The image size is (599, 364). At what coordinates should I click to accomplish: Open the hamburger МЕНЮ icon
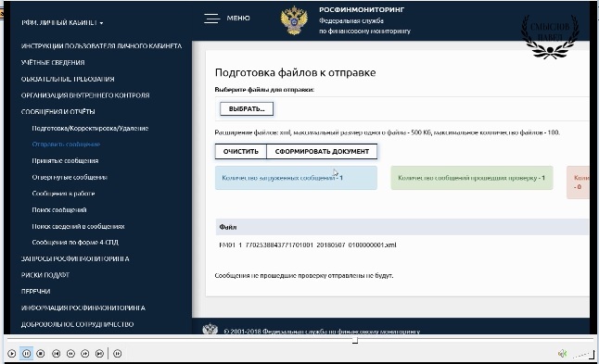pyautogui.click(x=211, y=19)
